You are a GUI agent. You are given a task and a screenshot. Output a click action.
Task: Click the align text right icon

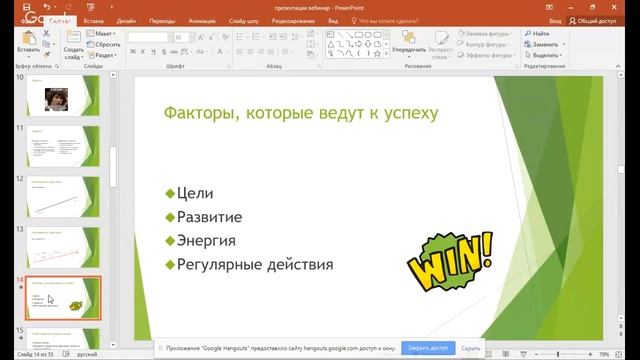(x=260, y=52)
